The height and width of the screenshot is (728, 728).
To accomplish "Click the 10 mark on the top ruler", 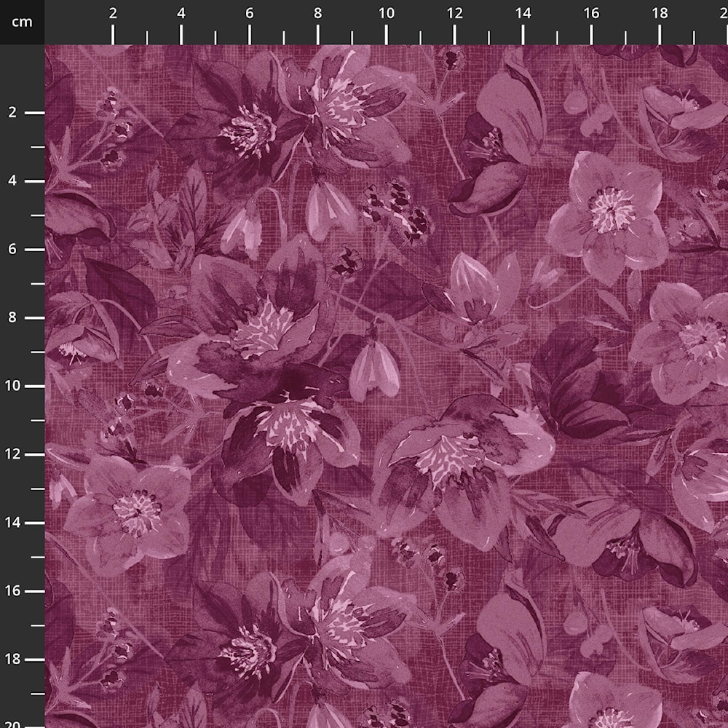I will [x=387, y=13].
